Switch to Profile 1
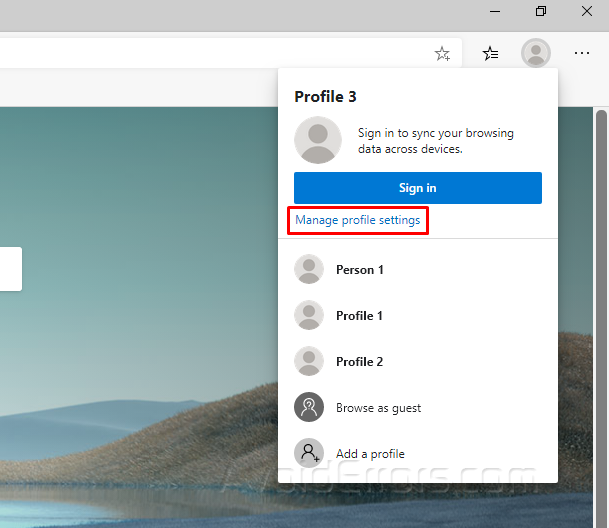This screenshot has width=609, height=528. (x=359, y=316)
